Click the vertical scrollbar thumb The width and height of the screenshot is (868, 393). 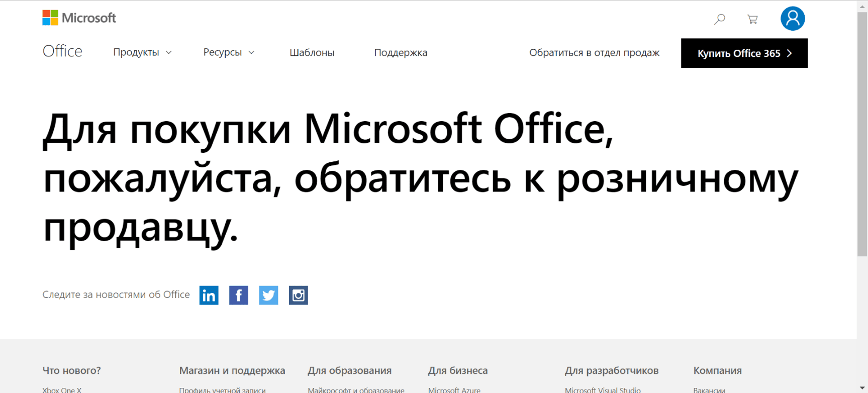pos(862,134)
